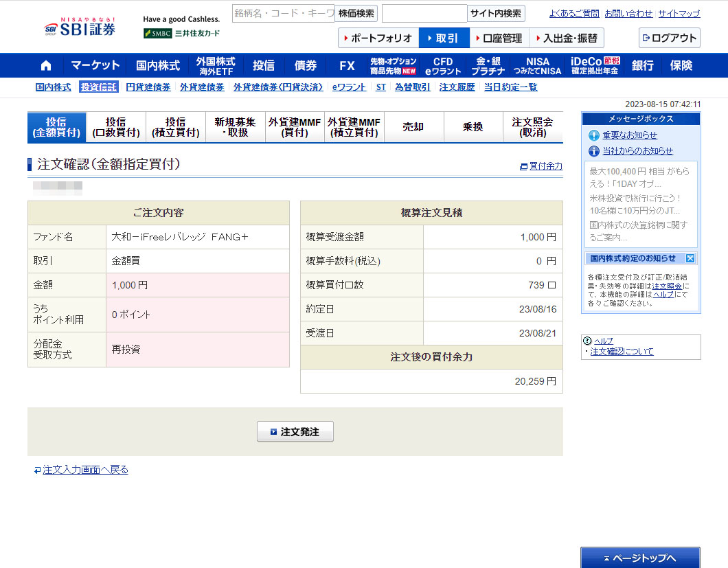The height and width of the screenshot is (568, 728).
Task: Open the ポートフォリオ menu
Action: [378, 38]
